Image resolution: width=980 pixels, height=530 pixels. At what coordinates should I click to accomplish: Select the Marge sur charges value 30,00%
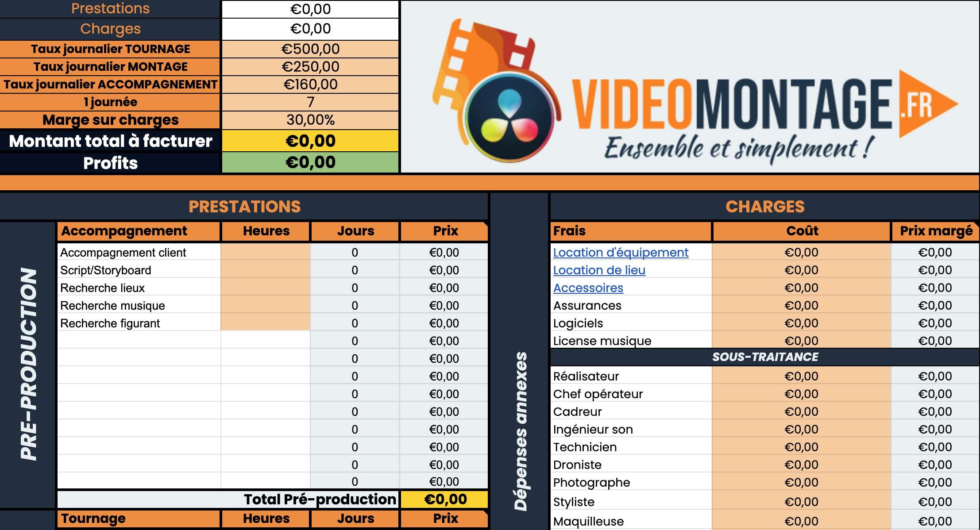(310, 120)
